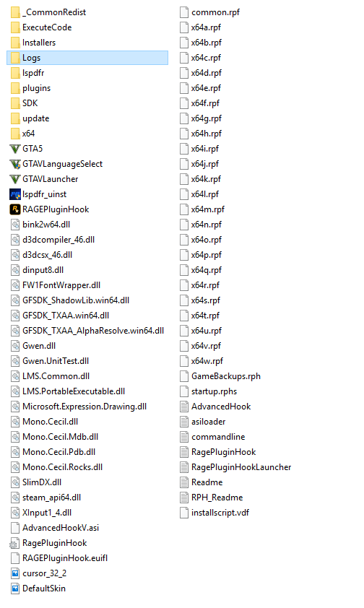Click the cursor_32_2 image file icon
The width and height of the screenshot is (364, 608).
(14, 573)
